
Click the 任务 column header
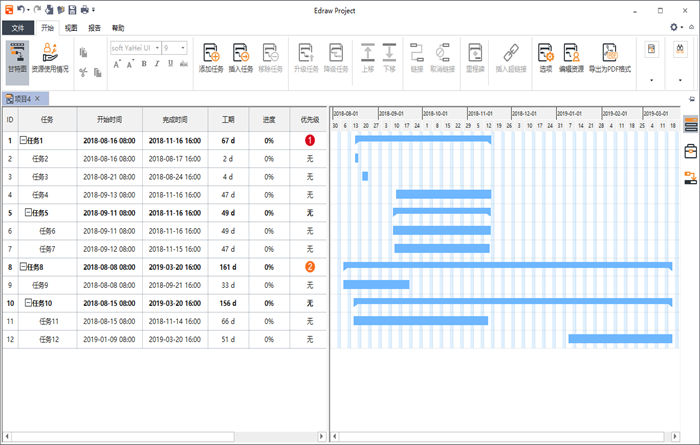coord(47,119)
